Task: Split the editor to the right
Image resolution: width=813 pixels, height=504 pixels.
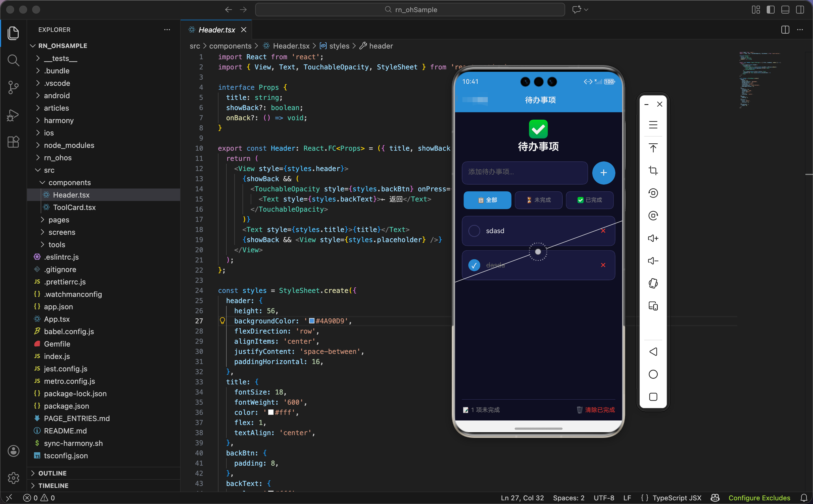Action: tap(785, 30)
